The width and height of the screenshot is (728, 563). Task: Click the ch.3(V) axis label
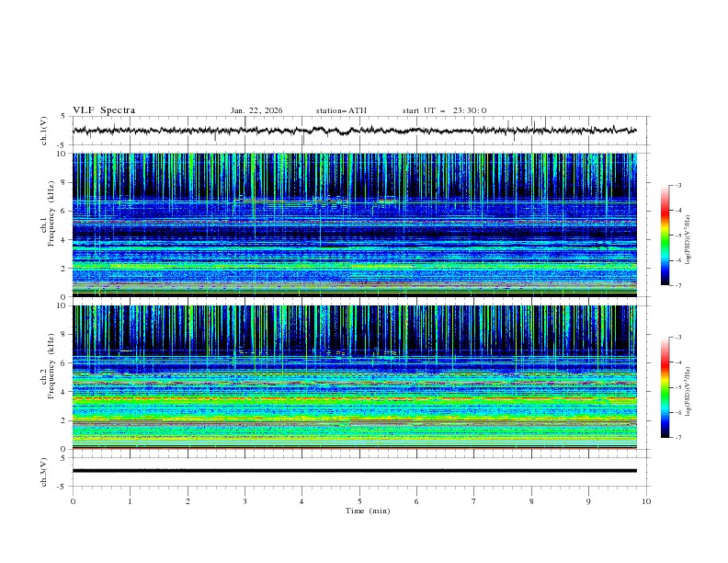pyautogui.click(x=45, y=470)
